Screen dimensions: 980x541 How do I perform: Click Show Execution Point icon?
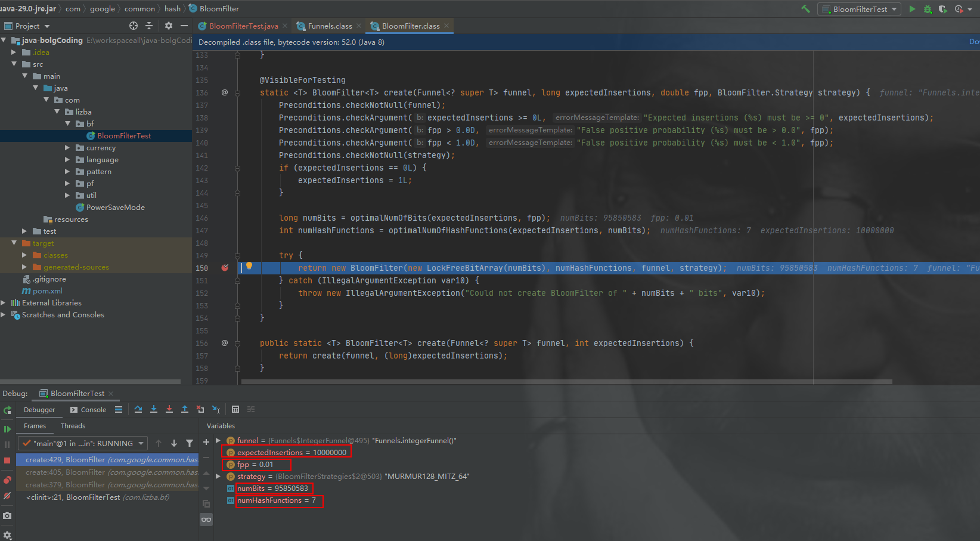[119, 409]
